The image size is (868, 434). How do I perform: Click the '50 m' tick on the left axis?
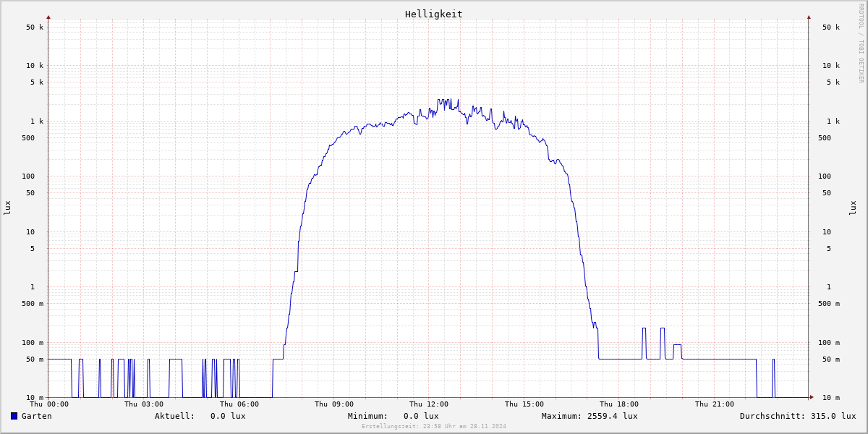click(35, 359)
